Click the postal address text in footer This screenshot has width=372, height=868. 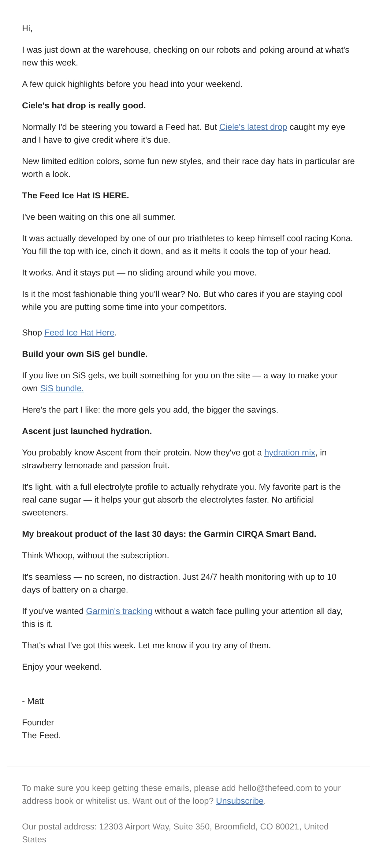click(175, 832)
